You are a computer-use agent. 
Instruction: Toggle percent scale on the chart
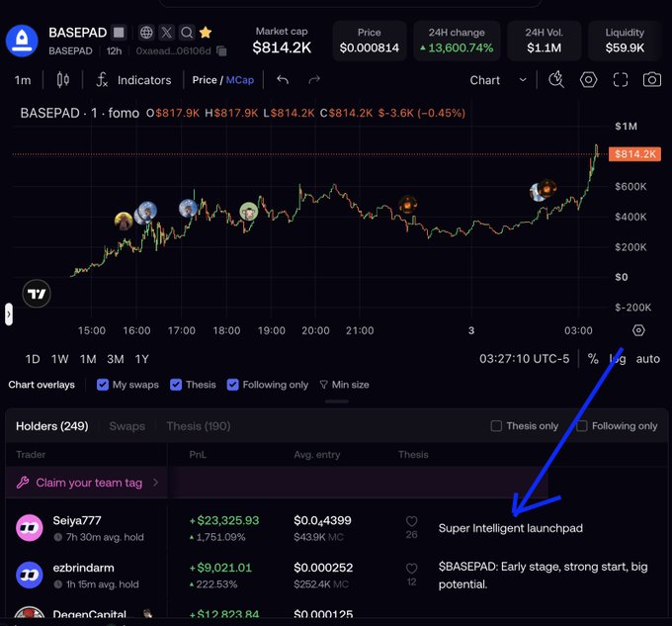pos(593,359)
